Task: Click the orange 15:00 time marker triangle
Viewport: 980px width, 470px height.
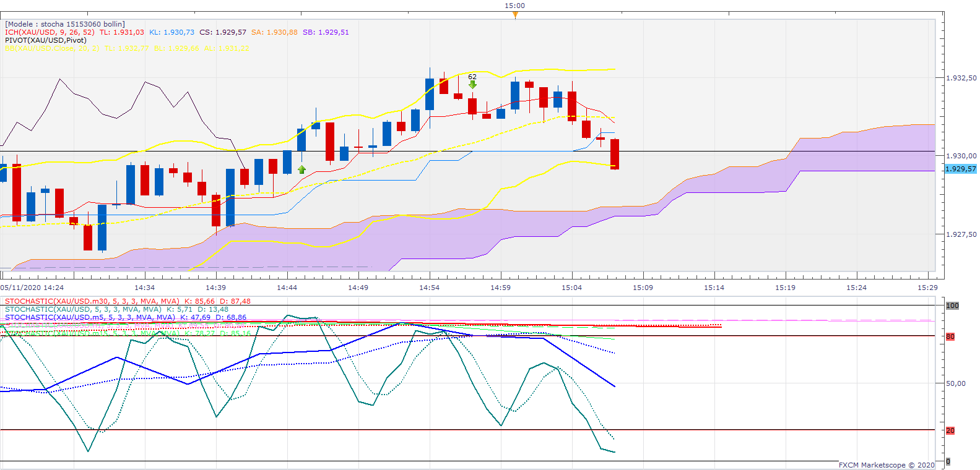Action: [x=515, y=15]
